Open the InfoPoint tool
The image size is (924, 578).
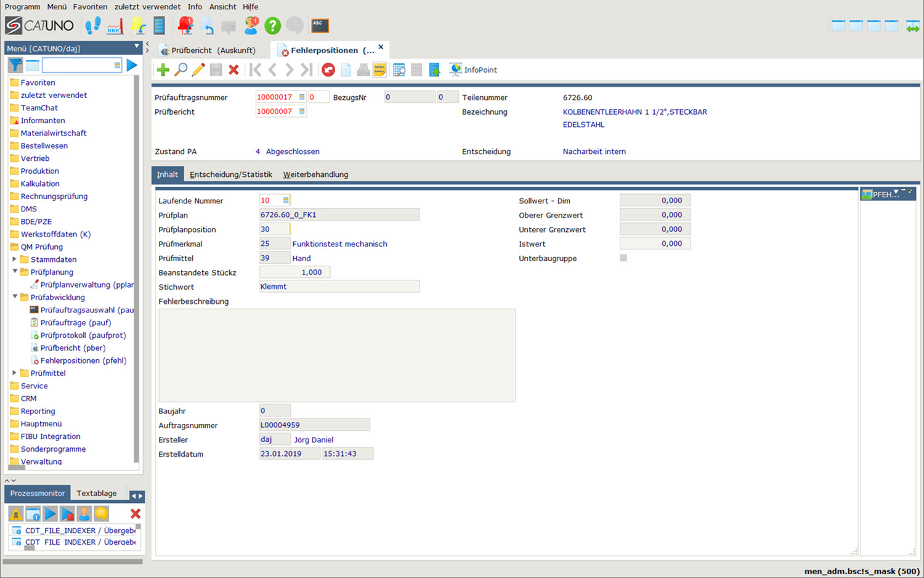[473, 70]
